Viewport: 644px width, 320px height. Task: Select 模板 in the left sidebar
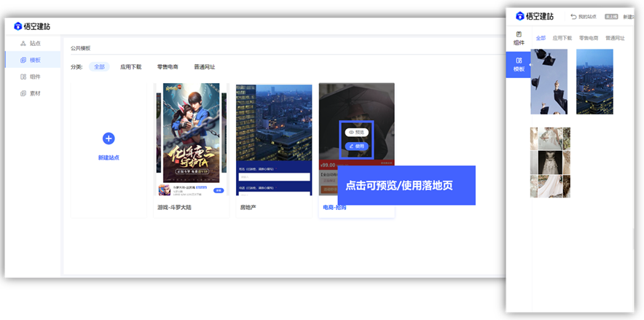click(x=34, y=60)
